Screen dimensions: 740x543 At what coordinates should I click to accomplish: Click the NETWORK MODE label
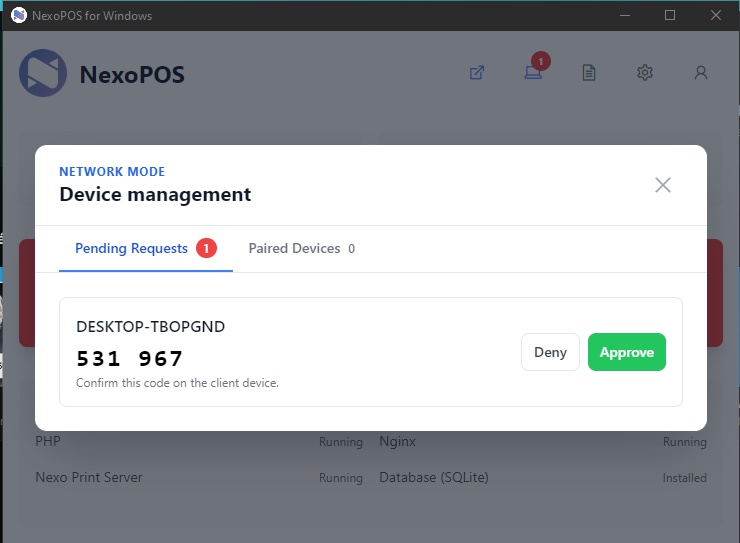112,172
